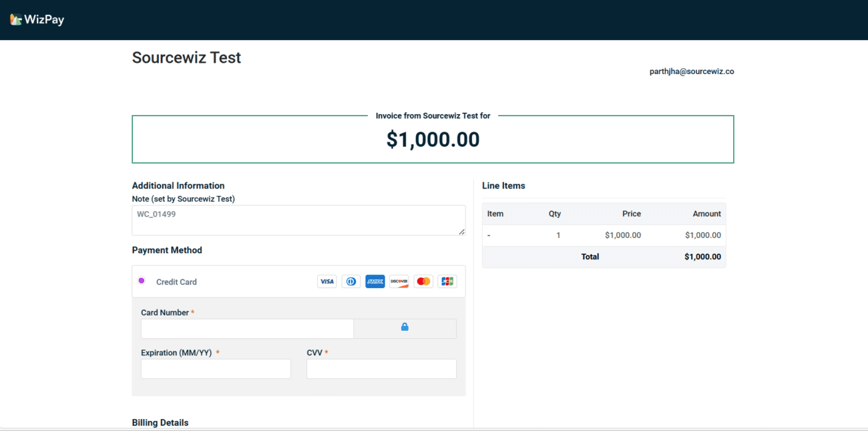Viewport: 868px width, 431px height.
Task: Click the Mastercard icon
Action: tap(423, 281)
